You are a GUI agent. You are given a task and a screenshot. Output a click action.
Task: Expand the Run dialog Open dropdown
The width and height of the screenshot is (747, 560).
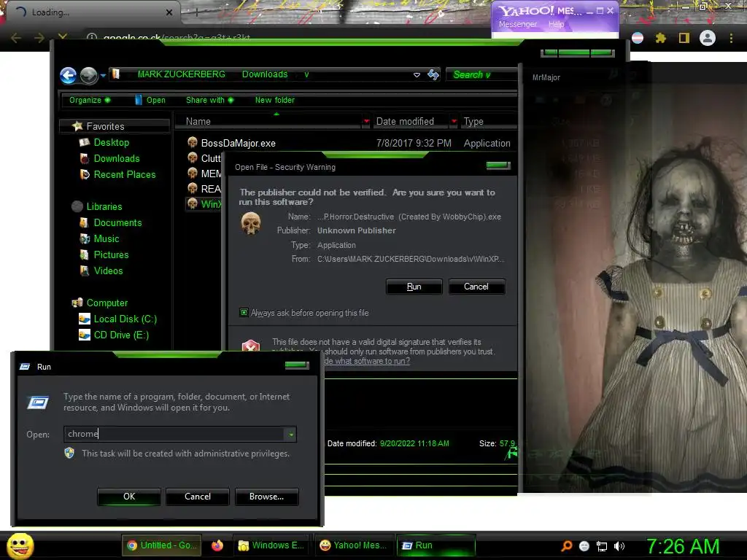290,435
